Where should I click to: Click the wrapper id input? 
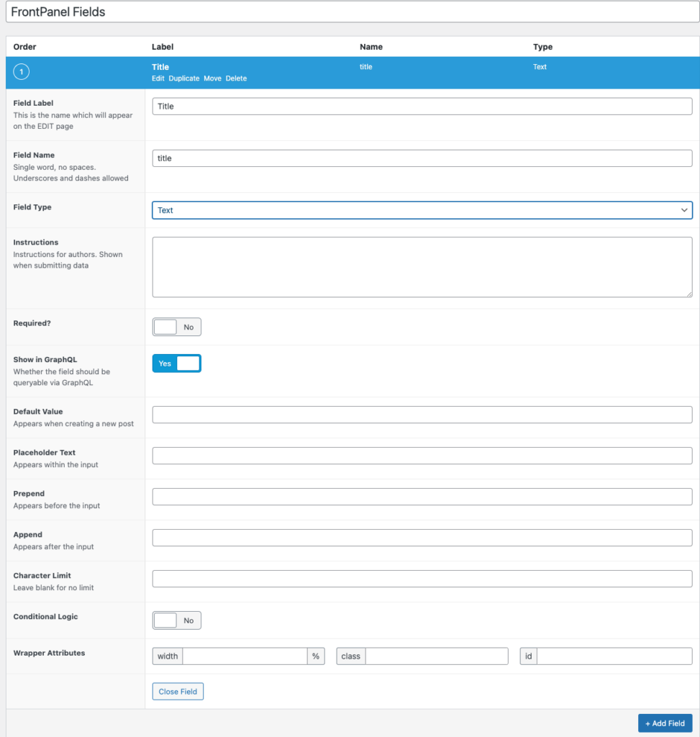(614, 656)
